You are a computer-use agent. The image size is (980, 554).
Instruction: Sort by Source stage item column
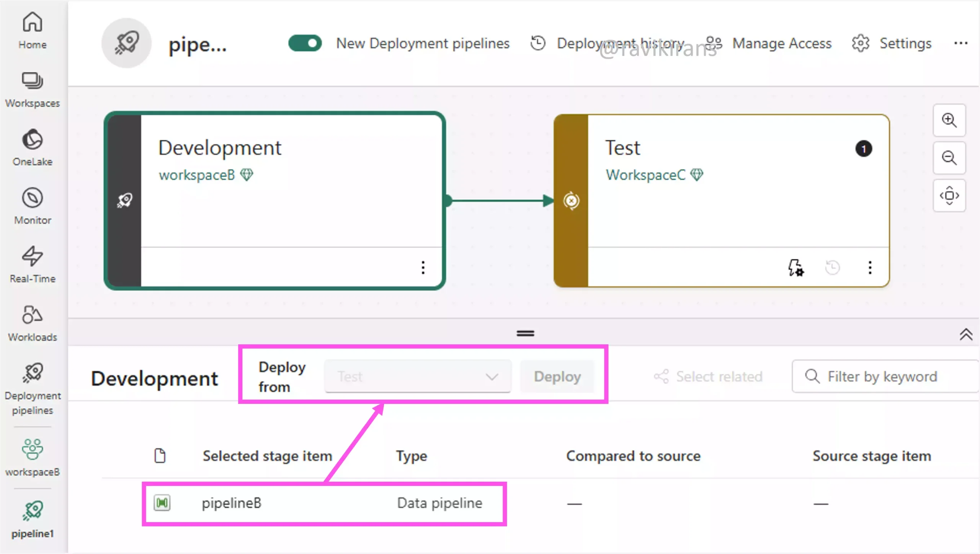point(872,456)
